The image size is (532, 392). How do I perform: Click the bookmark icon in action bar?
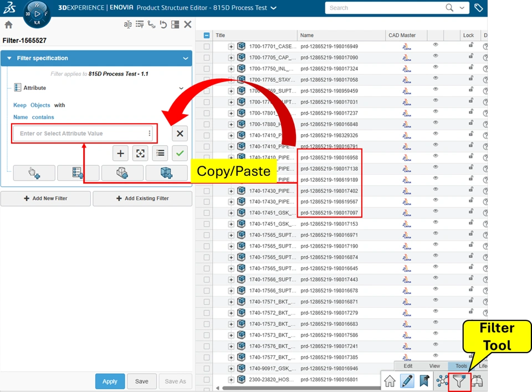coord(424,381)
